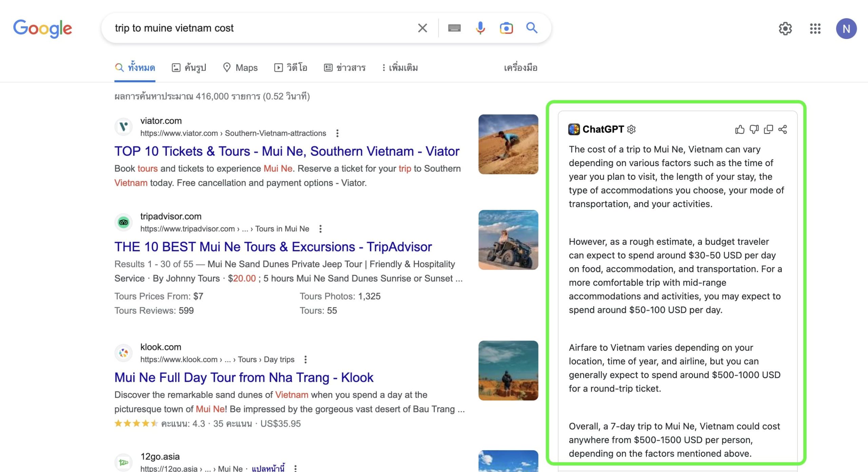This screenshot has height=472, width=868.
Task: Click the Mui Ne jeep tour thumbnail
Action: pos(508,240)
